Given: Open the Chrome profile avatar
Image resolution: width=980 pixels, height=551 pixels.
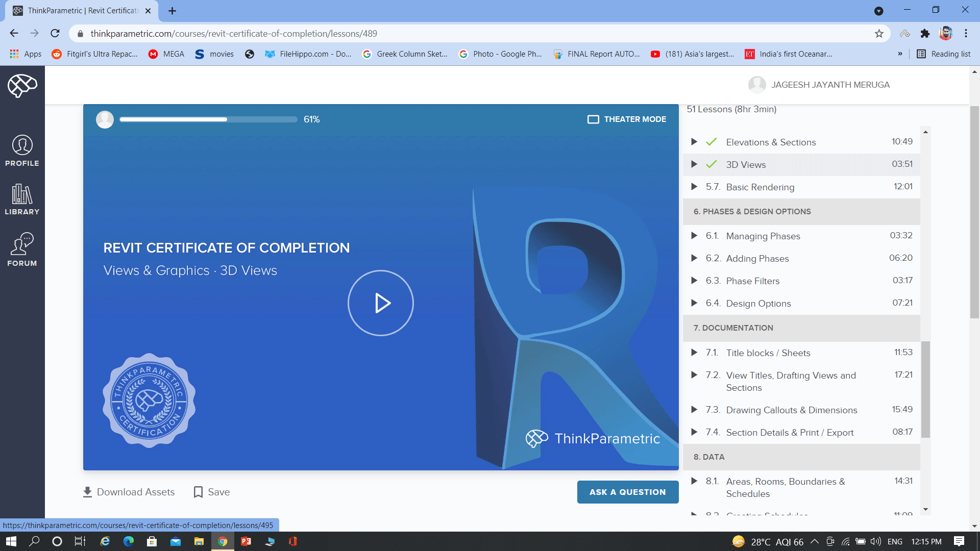Looking at the screenshot, I should [946, 33].
